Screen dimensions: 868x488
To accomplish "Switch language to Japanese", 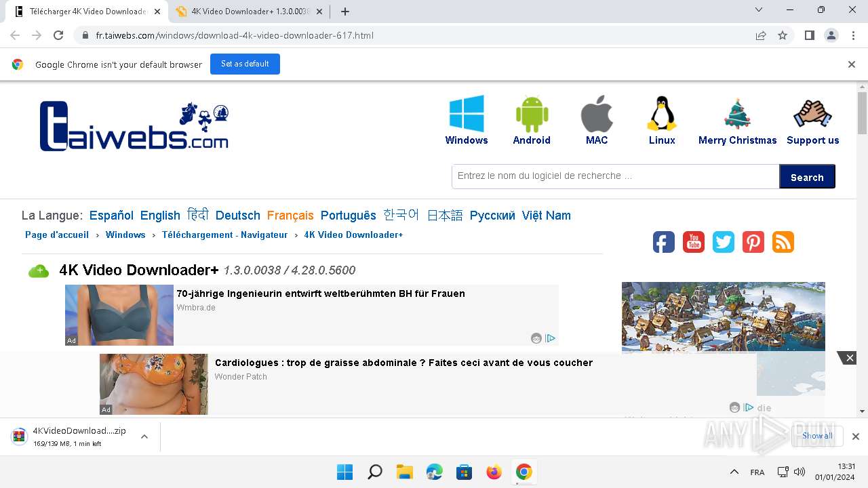I will 445,216.
